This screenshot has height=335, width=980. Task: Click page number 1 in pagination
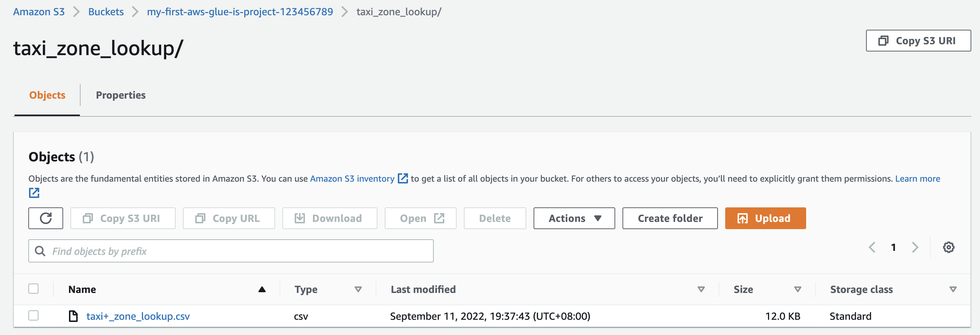click(x=893, y=247)
